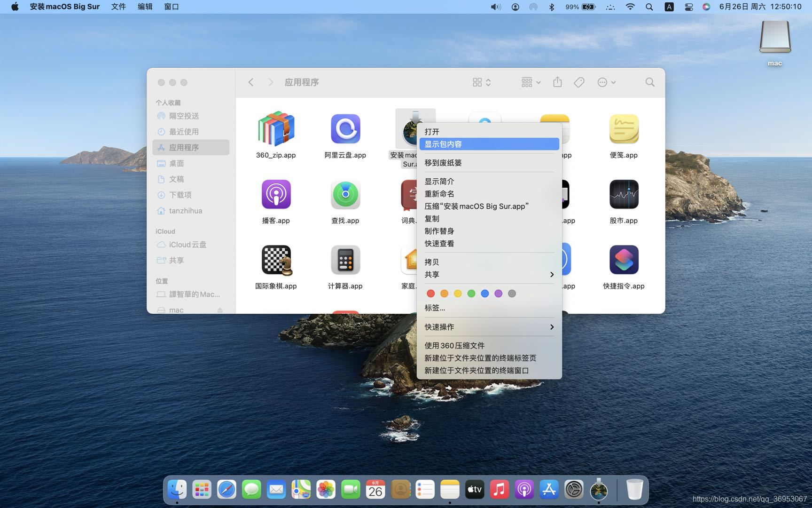Select the 快捷指令.app shortcuts icon

tap(624, 260)
